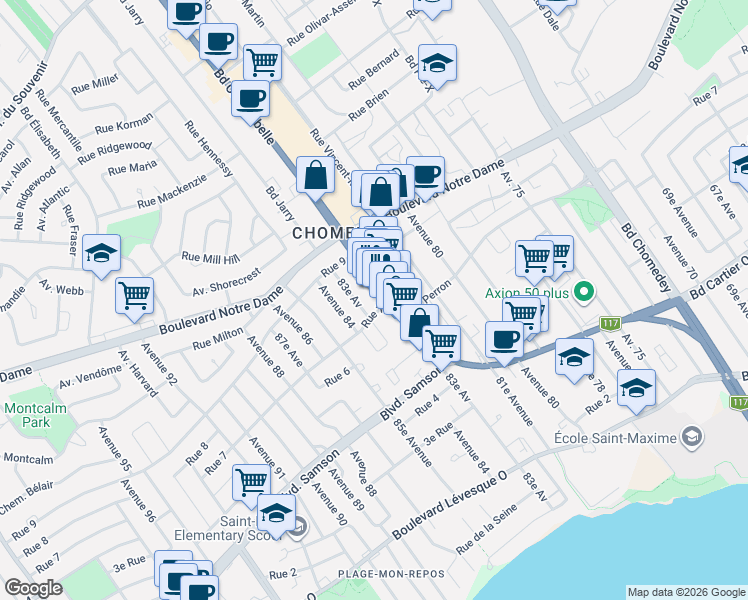Click the shopping bag marker next to Bd Jarry
Viewport: 748px width, 600px height.
pos(315,176)
